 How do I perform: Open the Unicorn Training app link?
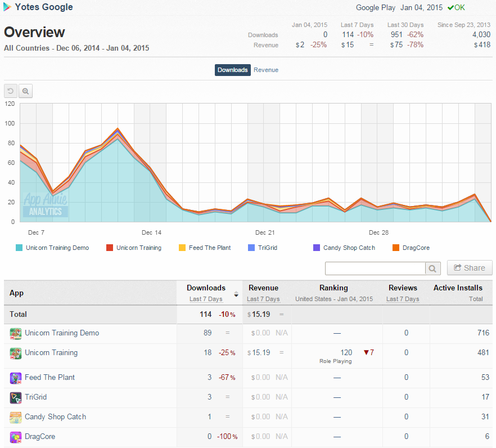coord(51,353)
